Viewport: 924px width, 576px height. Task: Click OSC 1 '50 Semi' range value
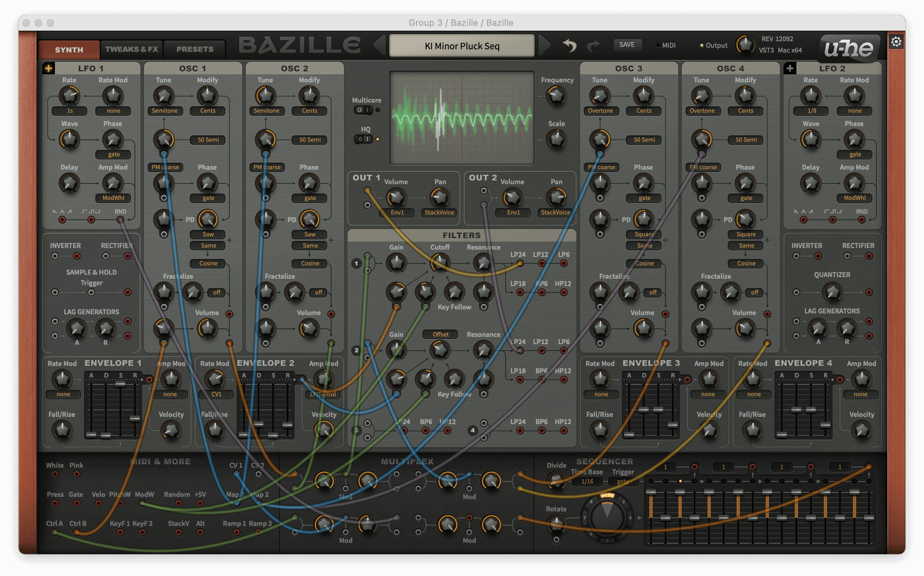coord(208,140)
